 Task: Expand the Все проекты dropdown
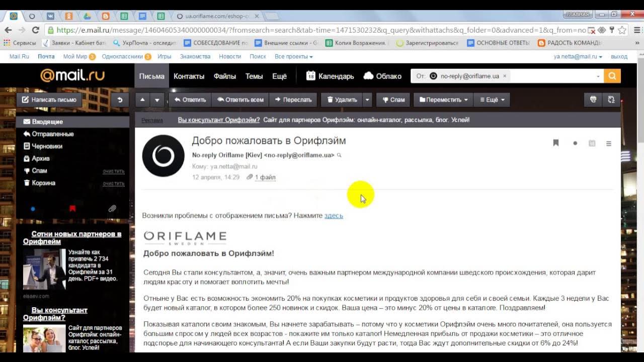pyautogui.click(x=294, y=56)
